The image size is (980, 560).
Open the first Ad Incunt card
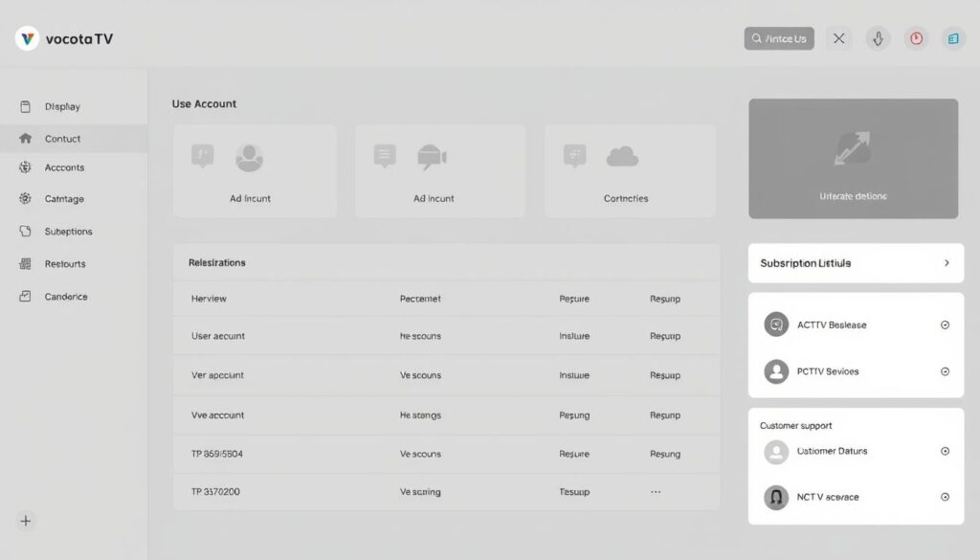pos(255,171)
